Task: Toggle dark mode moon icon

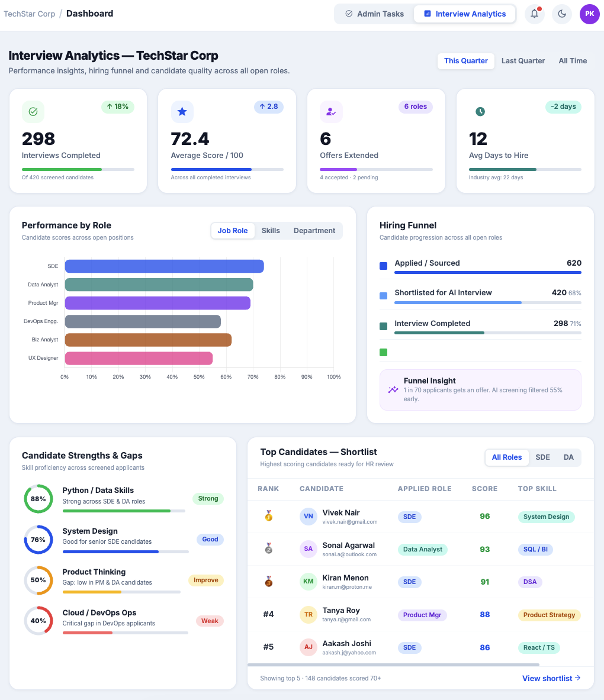Action: pos(562,14)
